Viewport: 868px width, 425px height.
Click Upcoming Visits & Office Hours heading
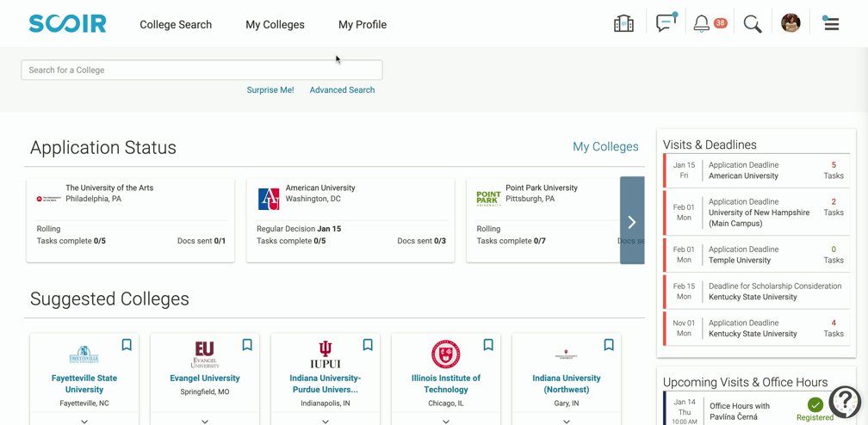[745, 382]
